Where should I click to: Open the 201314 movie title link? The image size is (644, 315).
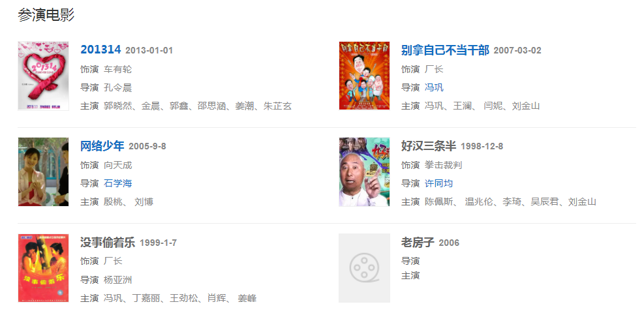tap(100, 50)
